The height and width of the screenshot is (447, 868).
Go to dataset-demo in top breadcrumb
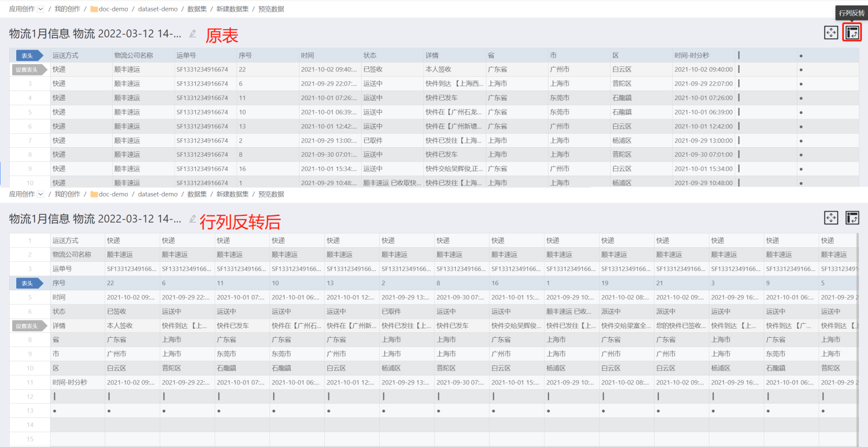tap(157, 9)
